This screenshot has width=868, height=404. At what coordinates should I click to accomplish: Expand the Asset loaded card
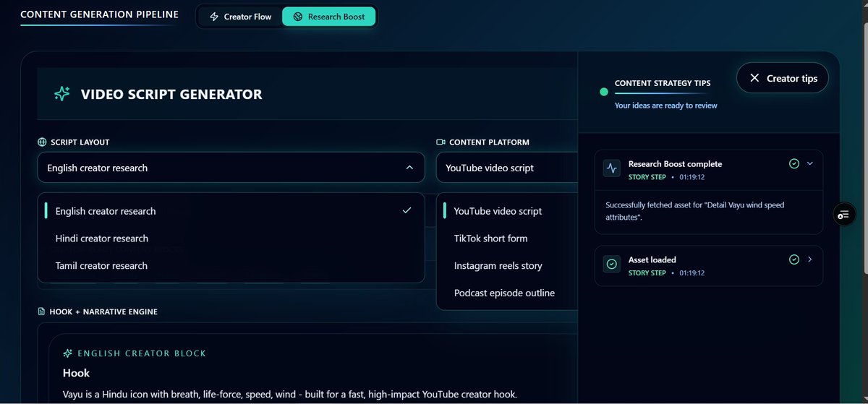(810, 259)
